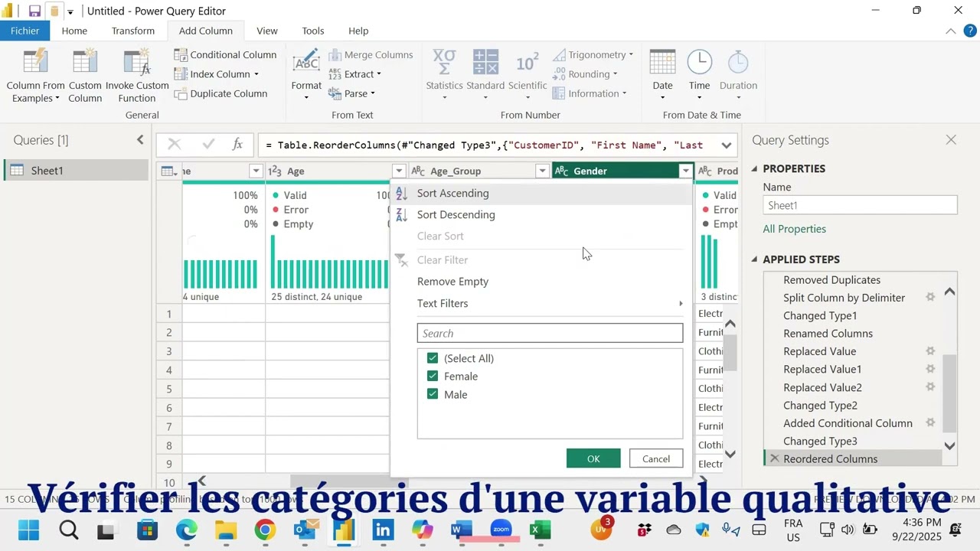Open the Age_Group column filter dropdown
The height and width of the screenshot is (551, 980).
pyautogui.click(x=542, y=171)
